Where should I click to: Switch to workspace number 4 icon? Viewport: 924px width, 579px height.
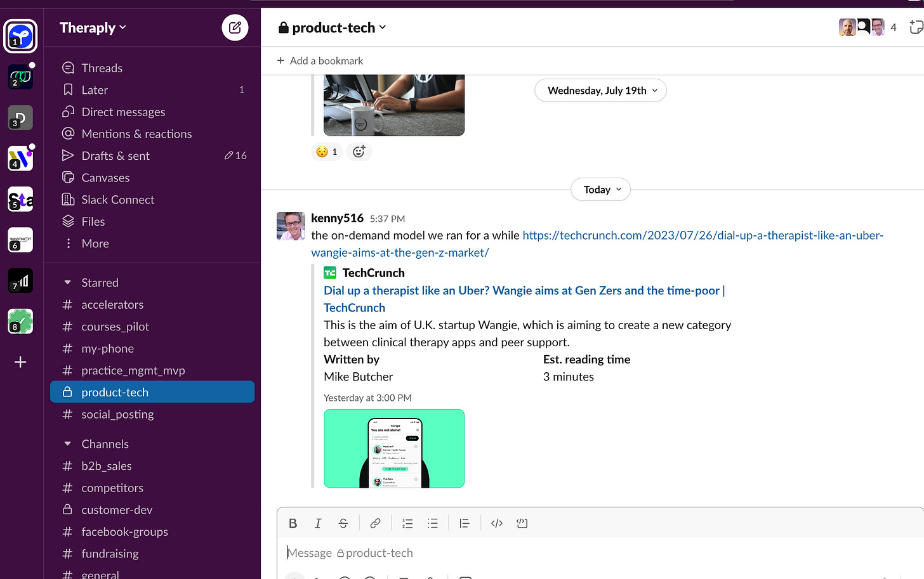pos(20,159)
